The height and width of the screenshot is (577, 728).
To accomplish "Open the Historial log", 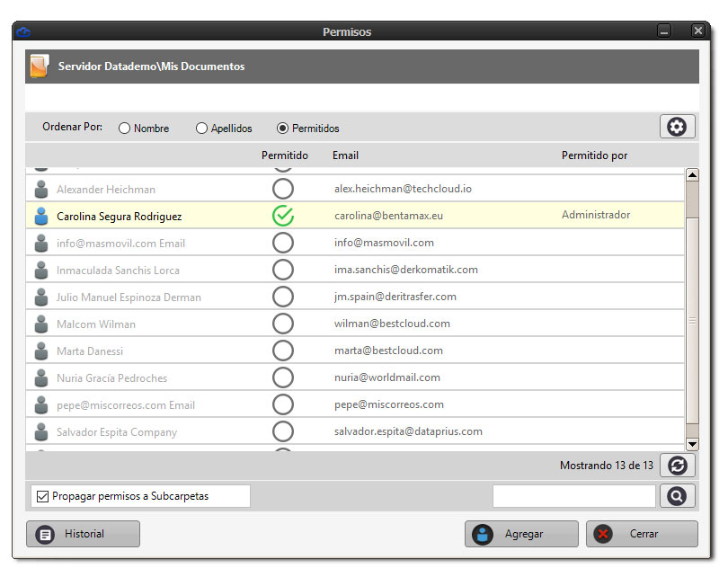I will [x=83, y=534].
